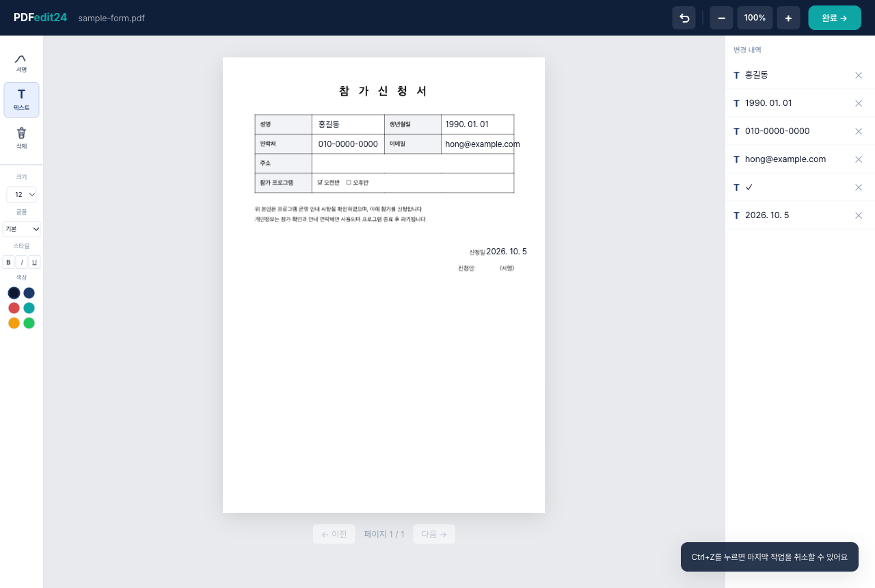
Task: Toggle underline text style
Action: point(34,262)
